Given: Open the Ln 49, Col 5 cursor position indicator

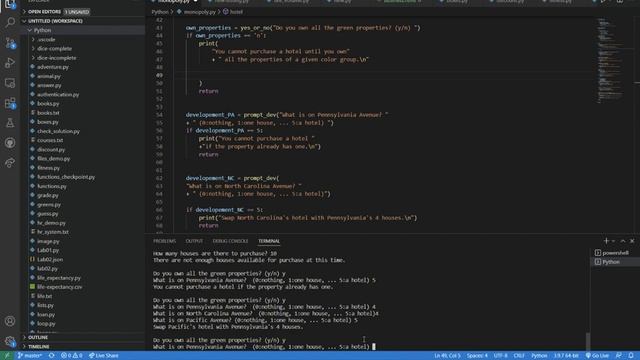Looking at the screenshot, I should pyautogui.click(x=447, y=356).
